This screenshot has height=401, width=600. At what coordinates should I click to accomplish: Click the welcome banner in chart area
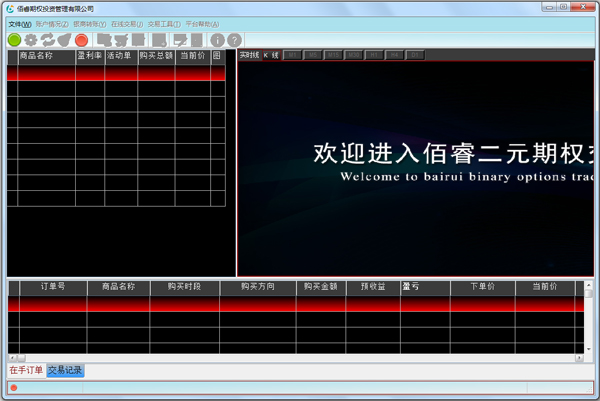[416, 169]
